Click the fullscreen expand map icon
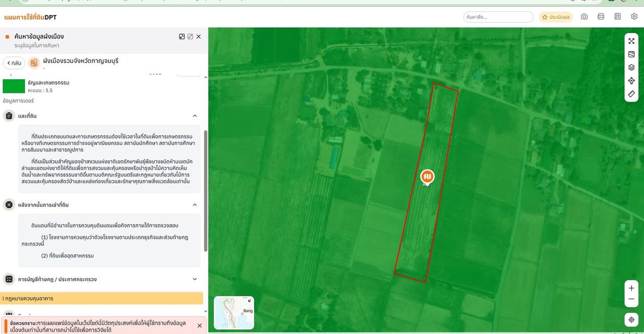 (x=631, y=41)
